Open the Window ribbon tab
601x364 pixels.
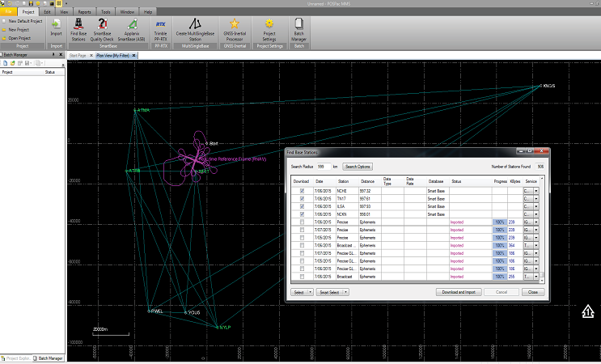click(127, 12)
